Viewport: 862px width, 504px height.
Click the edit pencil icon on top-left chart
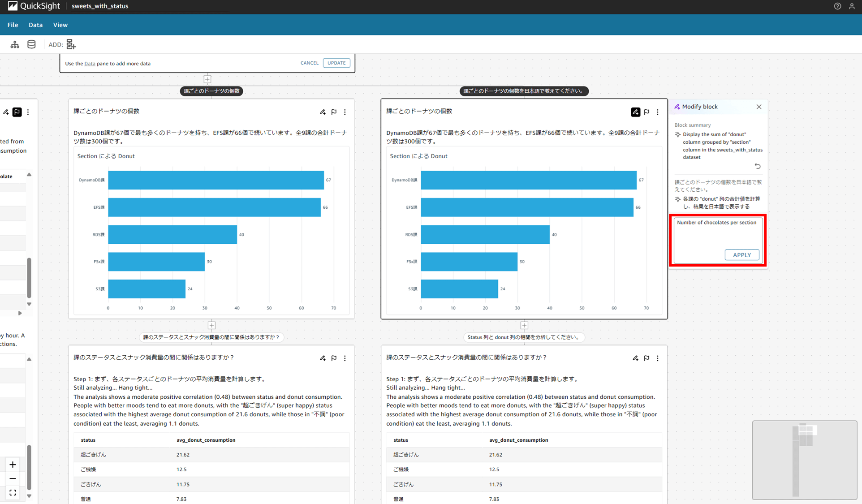click(x=323, y=112)
